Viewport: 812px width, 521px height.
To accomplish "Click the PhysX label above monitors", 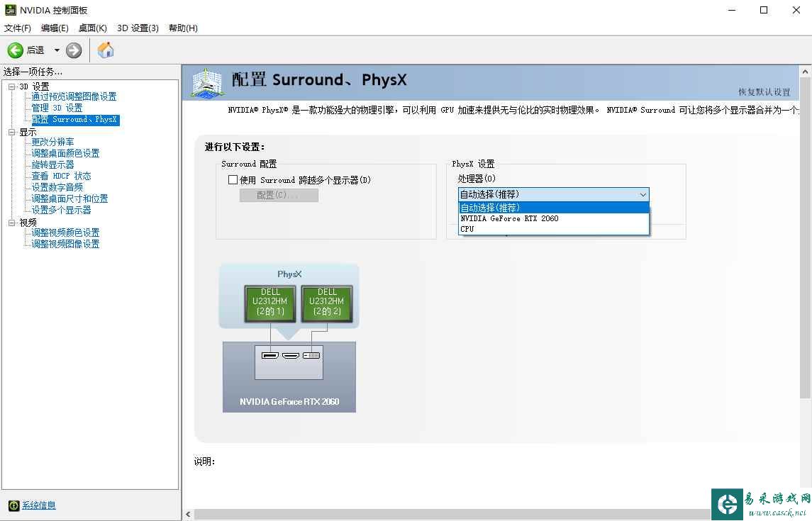I will coord(289,274).
